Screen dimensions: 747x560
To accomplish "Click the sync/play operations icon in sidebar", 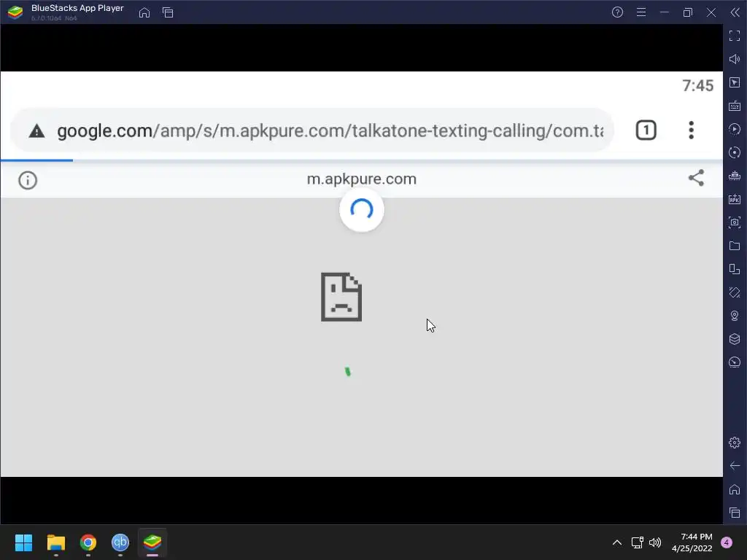I will point(735,129).
